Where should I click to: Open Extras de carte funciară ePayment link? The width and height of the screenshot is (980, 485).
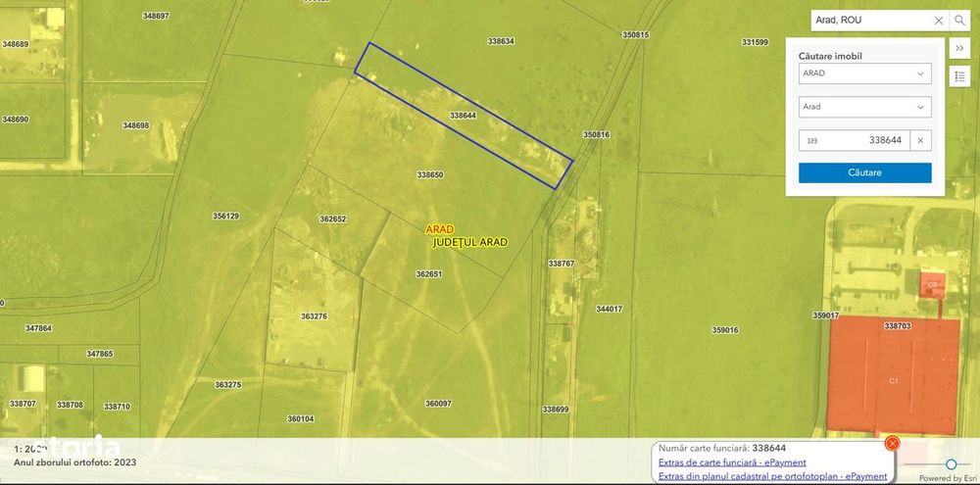[732, 462]
